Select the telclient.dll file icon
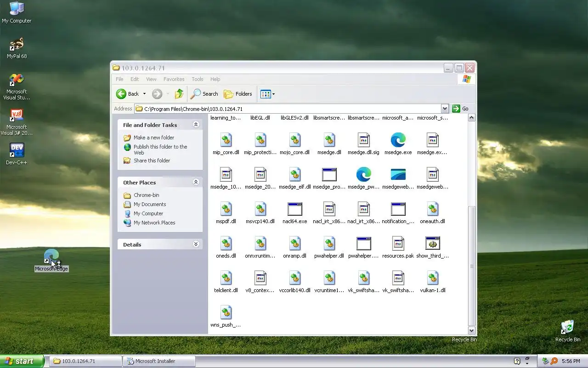This screenshot has width=588, height=368. coord(226,278)
